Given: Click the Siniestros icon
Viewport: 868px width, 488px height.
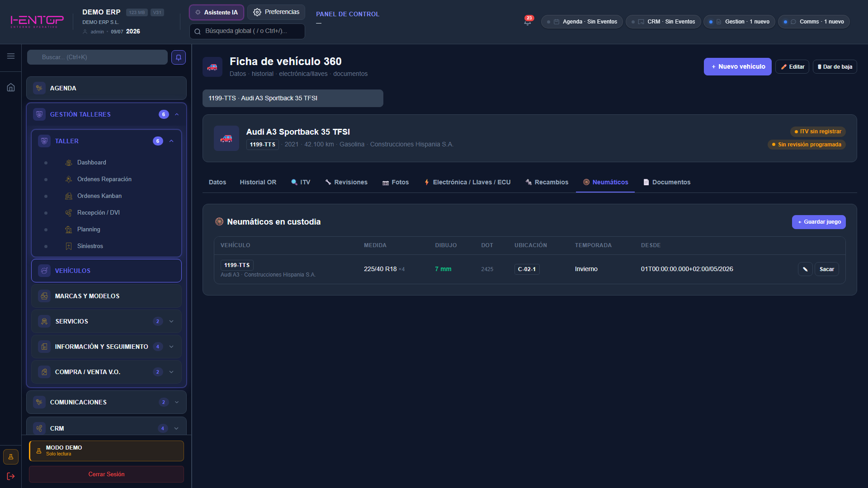Looking at the screenshot, I should coord(69,246).
